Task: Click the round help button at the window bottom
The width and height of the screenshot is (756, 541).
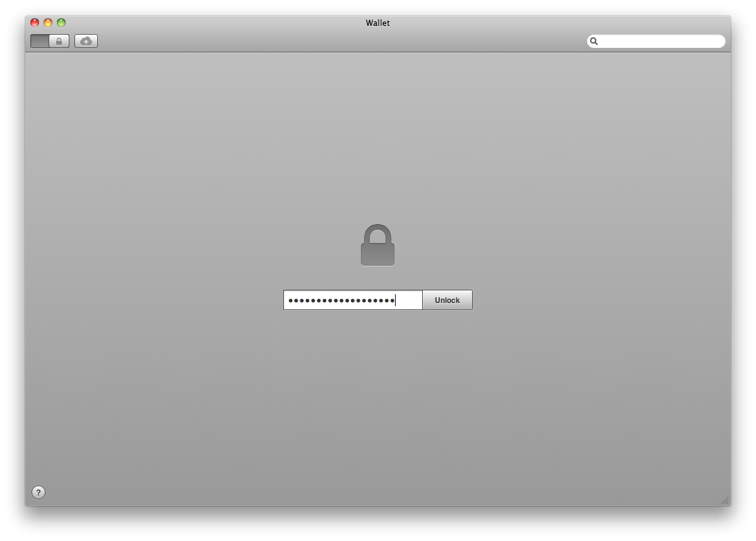Action: 38,492
